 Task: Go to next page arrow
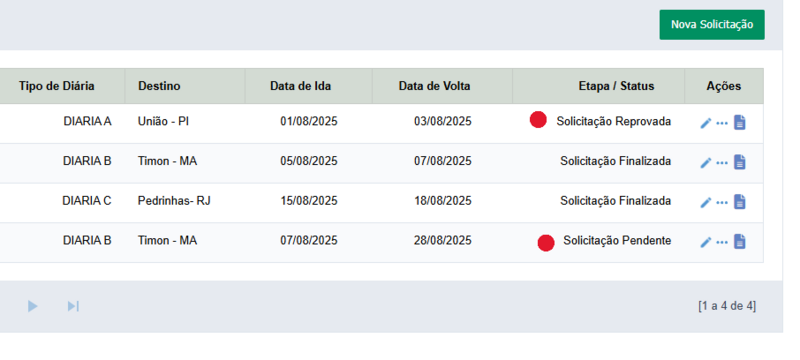point(33,306)
